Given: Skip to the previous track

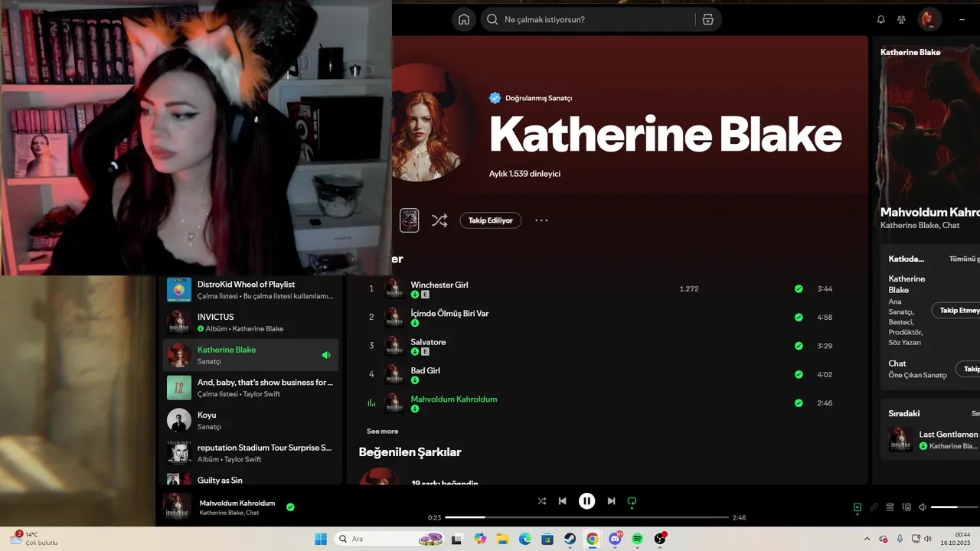Looking at the screenshot, I should click(x=563, y=501).
